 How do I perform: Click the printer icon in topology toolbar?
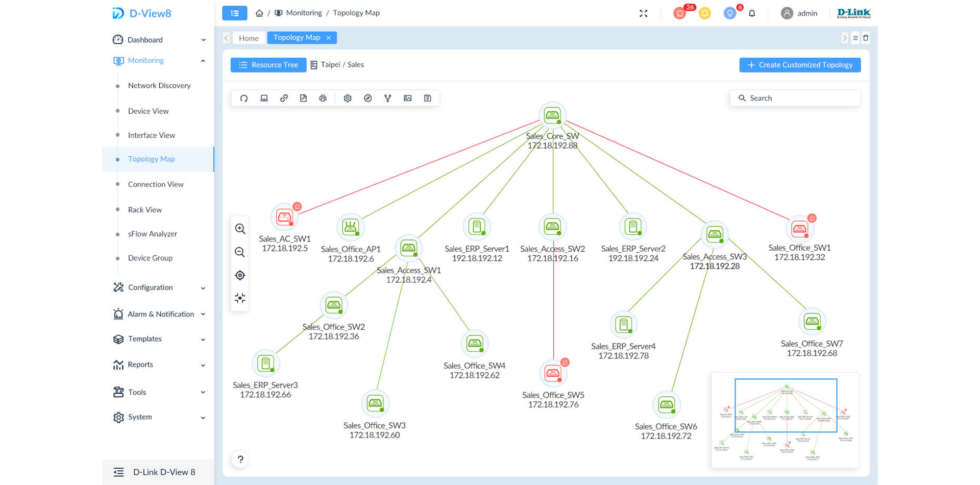click(x=323, y=98)
